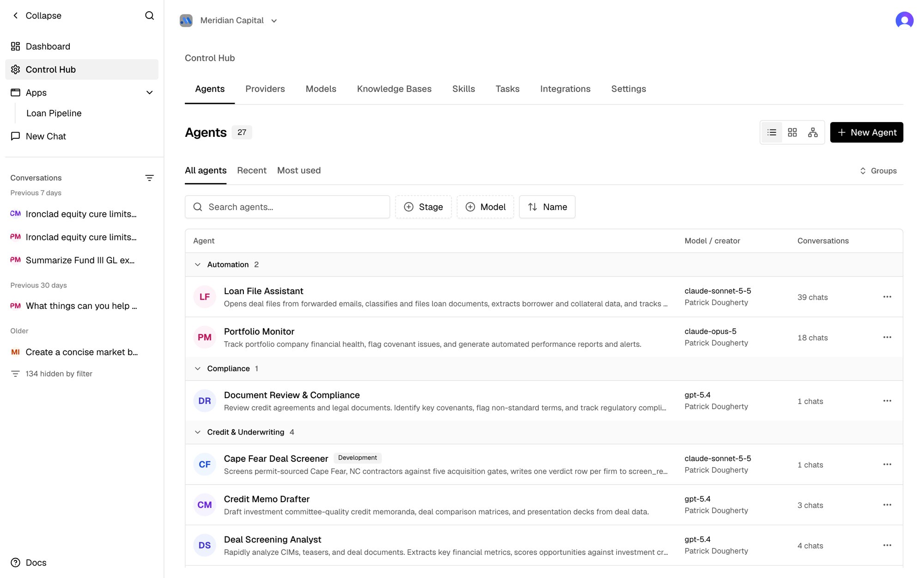Click the CF avatar of Cape Fear Deal Screener

point(205,465)
